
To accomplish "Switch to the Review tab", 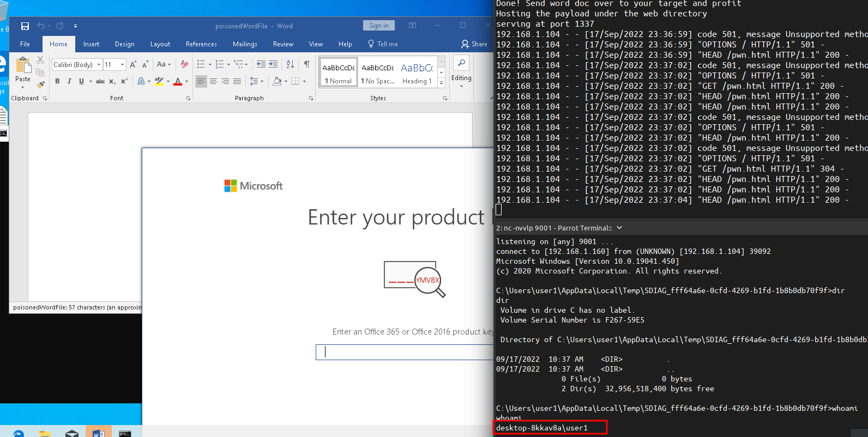I will click(x=283, y=44).
